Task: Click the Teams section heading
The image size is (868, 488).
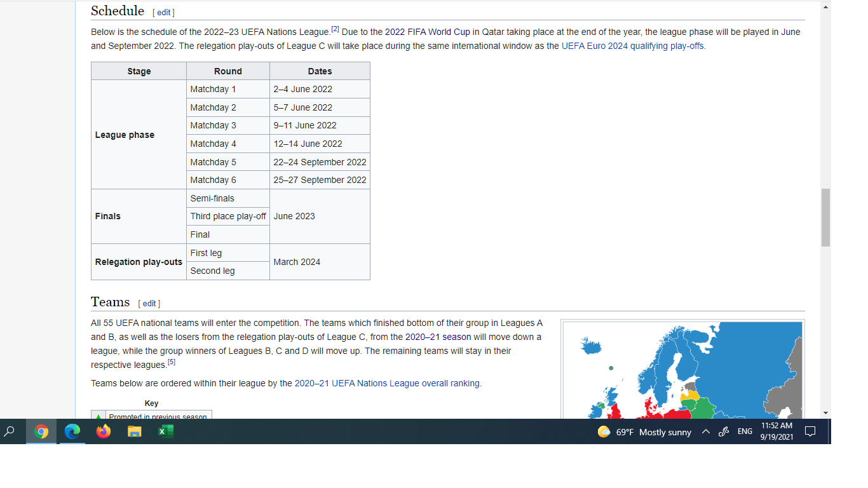Action: pyautogui.click(x=110, y=302)
